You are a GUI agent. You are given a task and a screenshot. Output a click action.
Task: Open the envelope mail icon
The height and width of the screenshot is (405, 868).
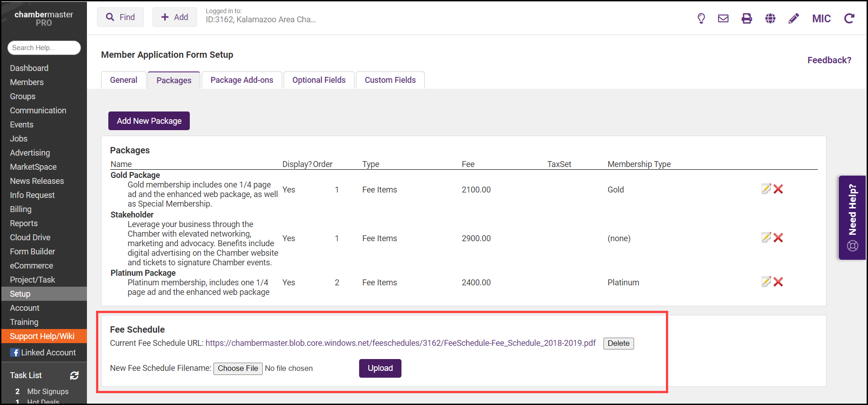coord(723,18)
